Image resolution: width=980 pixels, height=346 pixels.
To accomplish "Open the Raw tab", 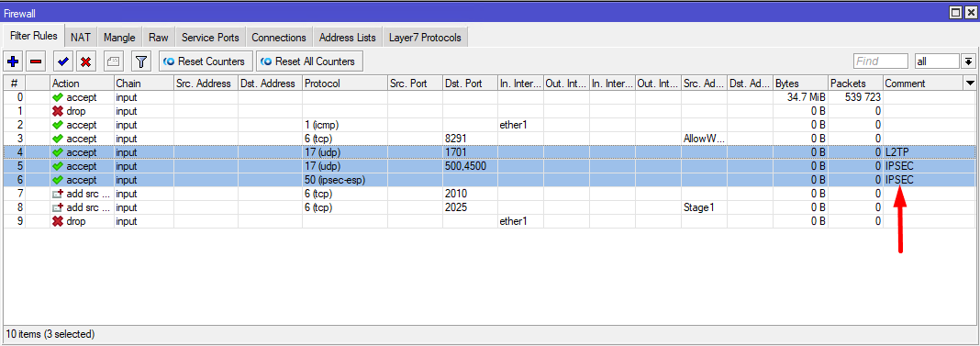I will coord(159,38).
